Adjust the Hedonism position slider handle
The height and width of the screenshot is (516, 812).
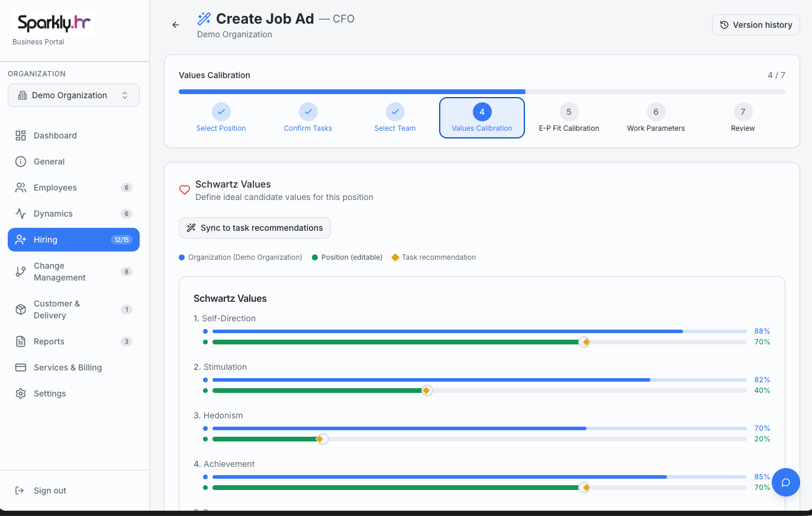coord(322,439)
